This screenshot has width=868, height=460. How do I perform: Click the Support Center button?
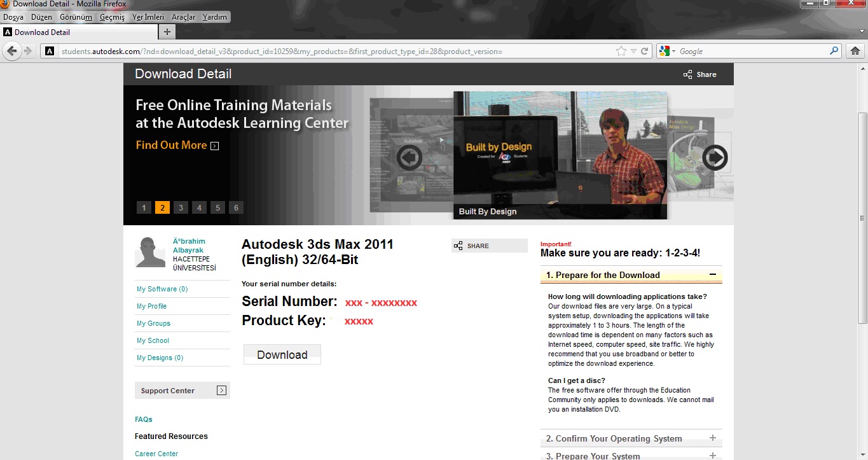[183, 391]
